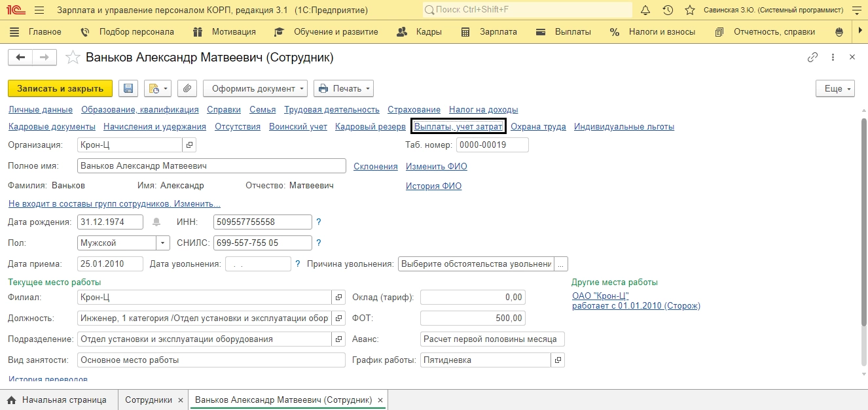Open the Выплаты, учет затрат link
The height and width of the screenshot is (410, 868).
coord(458,126)
